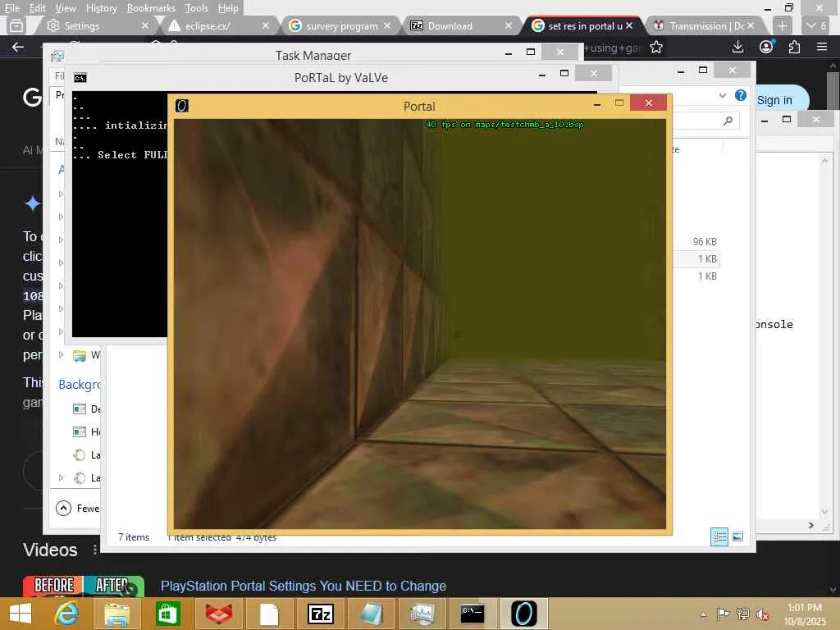Viewport: 840px width, 630px height.
Task: Open the 7-Zip taskbar icon
Action: pos(321,614)
